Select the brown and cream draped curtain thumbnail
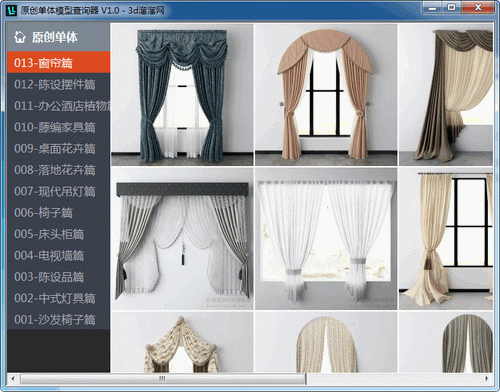This screenshot has width=500, height=392. coord(446,94)
